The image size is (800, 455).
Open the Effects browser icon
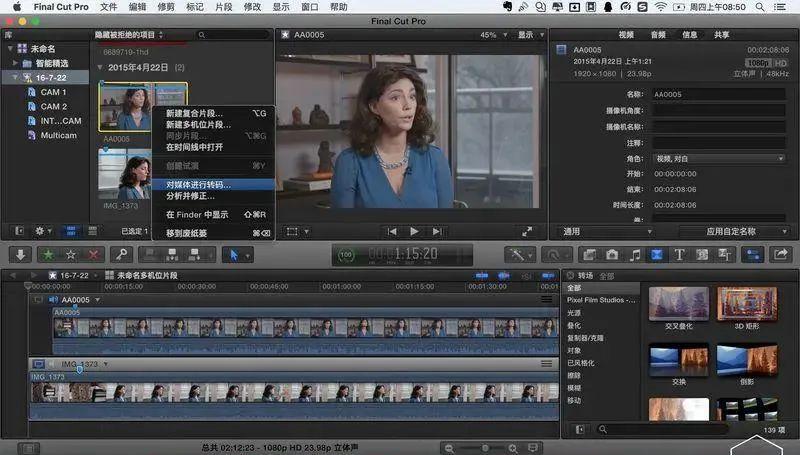point(590,255)
